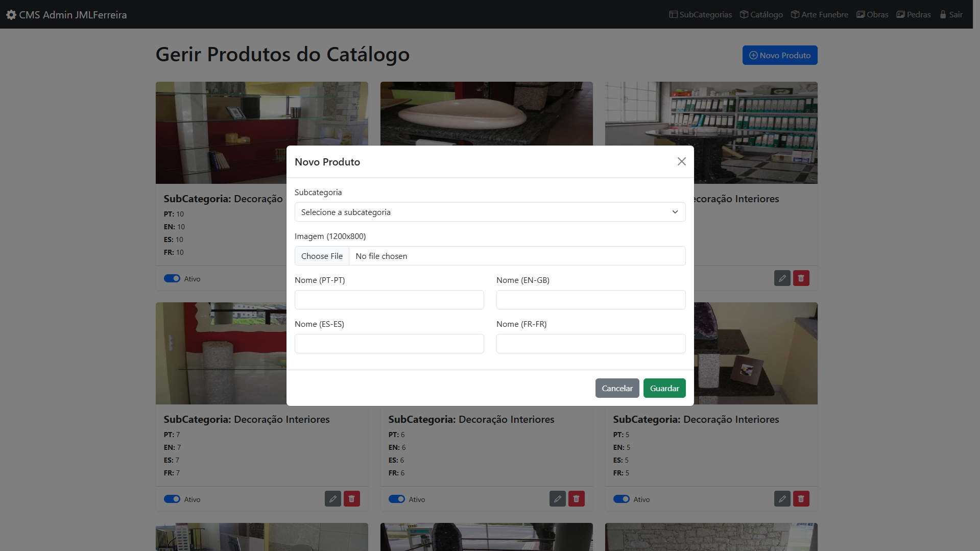Click 'SubCategoria: Decoração Interiores' on the PT: 5 card
The width and height of the screenshot is (980, 551).
[x=696, y=419]
